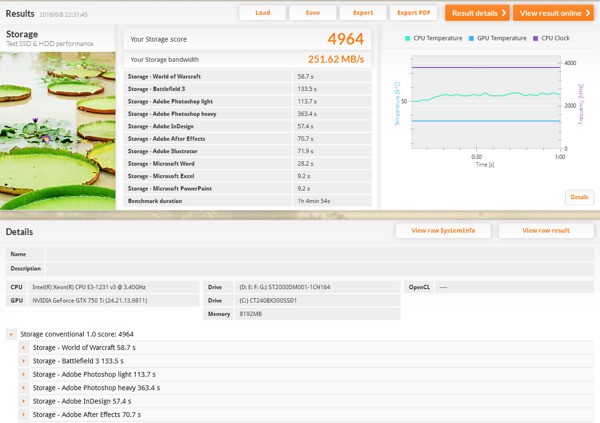This screenshot has height=423, width=600.
Task: Expand the Storage - World of Warcraft row
Action: (24, 347)
